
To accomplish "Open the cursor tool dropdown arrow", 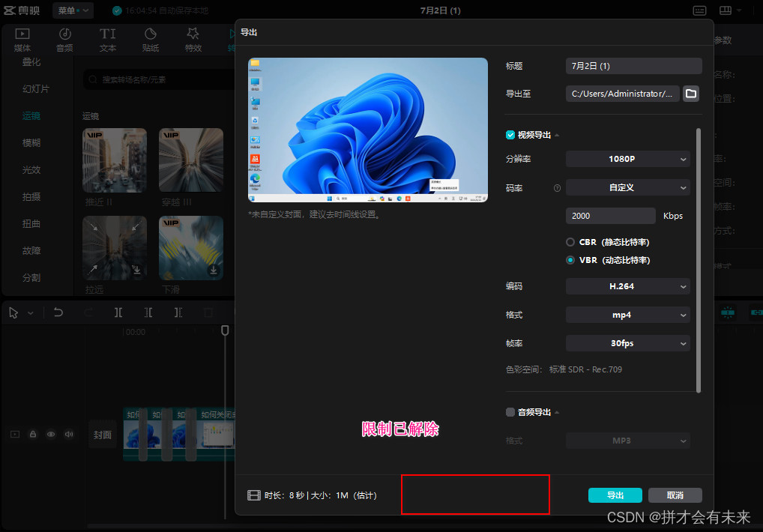I will click(x=31, y=313).
